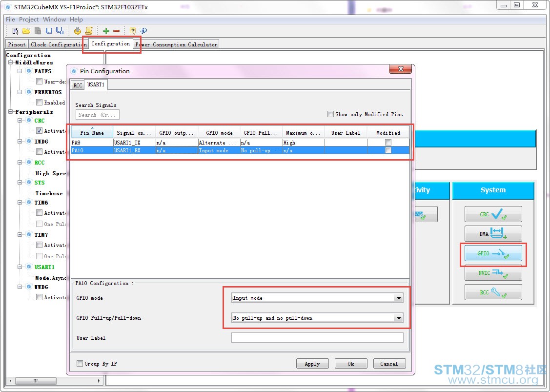Open the Project menu

(x=29, y=20)
